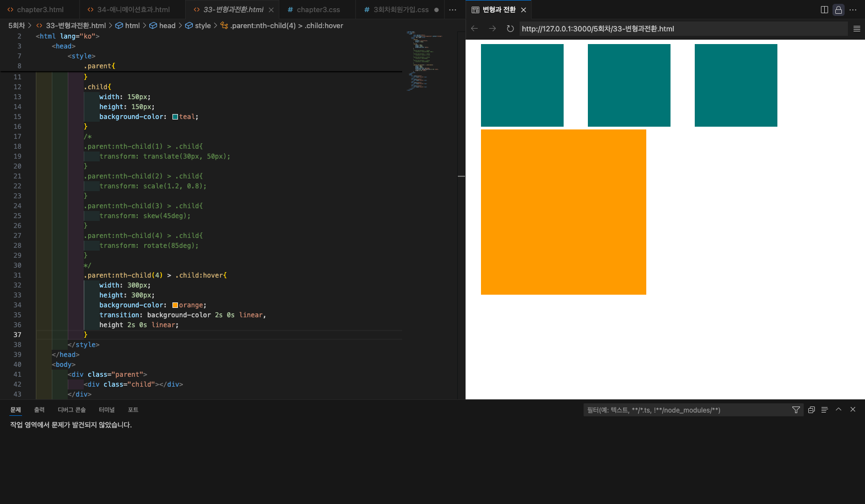The image size is (865, 504).
Task: Open the preview browser hamburger menu
Action: [857, 29]
